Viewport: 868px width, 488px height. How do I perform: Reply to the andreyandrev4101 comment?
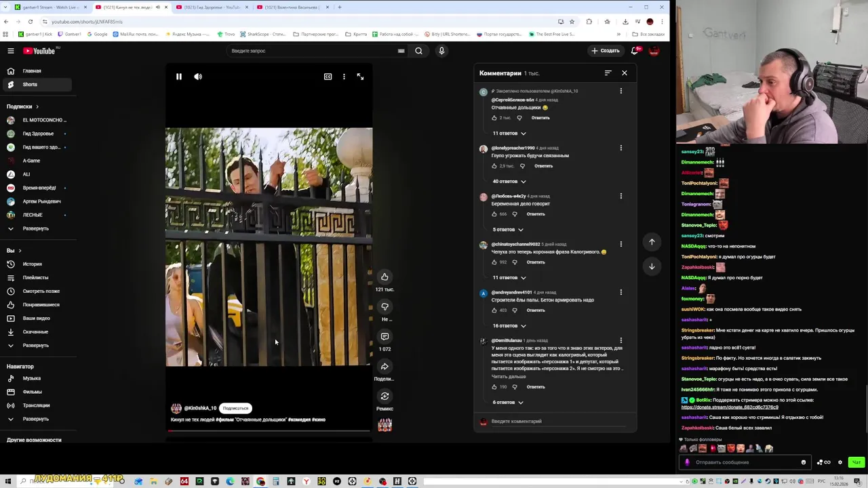click(x=536, y=310)
